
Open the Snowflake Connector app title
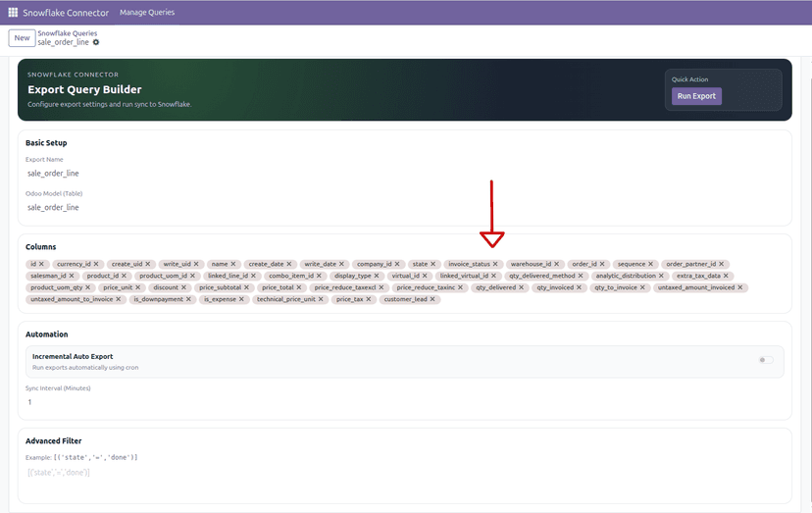(66, 13)
